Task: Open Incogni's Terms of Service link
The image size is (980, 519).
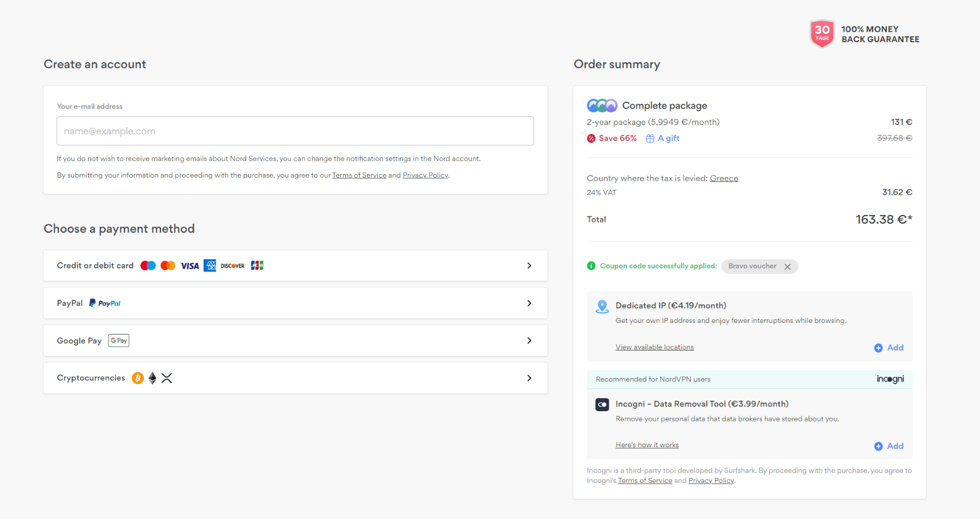Action: click(x=645, y=481)
